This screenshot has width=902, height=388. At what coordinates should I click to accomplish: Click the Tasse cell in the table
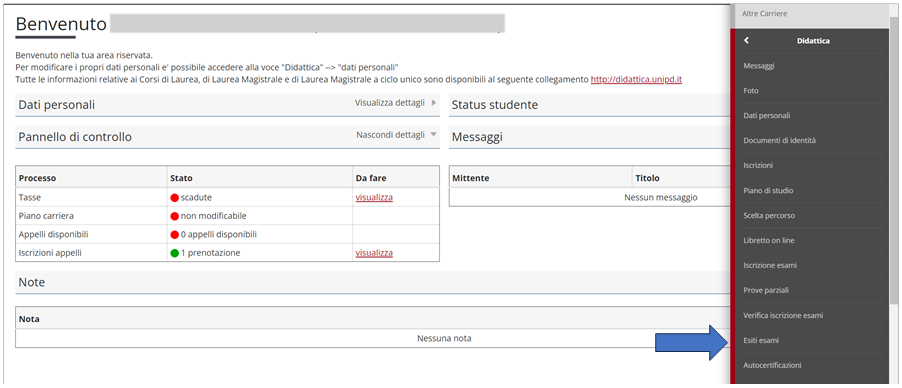[91, 197]
